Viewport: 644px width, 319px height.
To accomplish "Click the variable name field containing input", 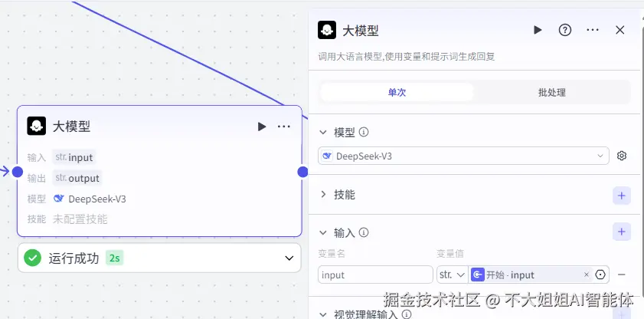I will [375, 275].
